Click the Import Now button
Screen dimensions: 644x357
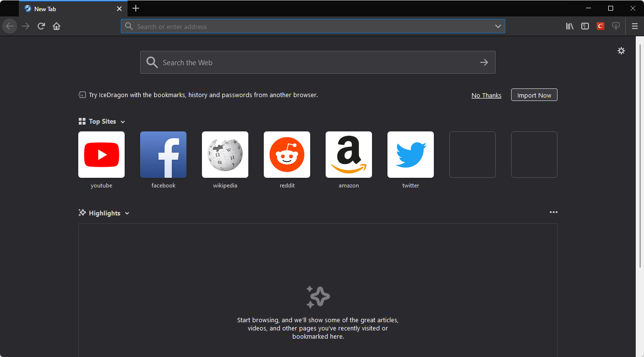coord(534,95)
